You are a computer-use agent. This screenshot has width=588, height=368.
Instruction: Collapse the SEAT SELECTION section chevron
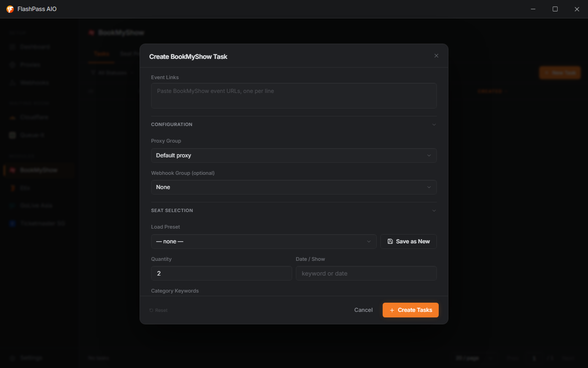[x=434, y=211]
